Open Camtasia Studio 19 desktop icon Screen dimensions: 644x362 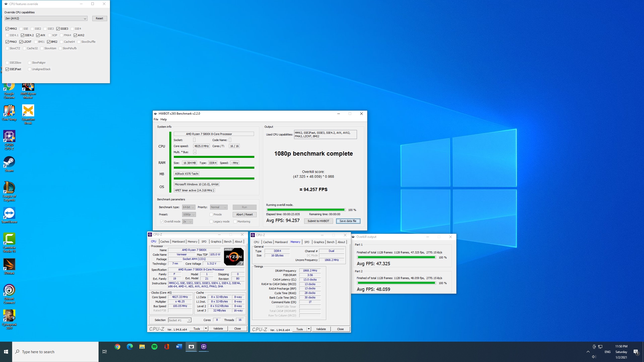(x=9, y=243)
